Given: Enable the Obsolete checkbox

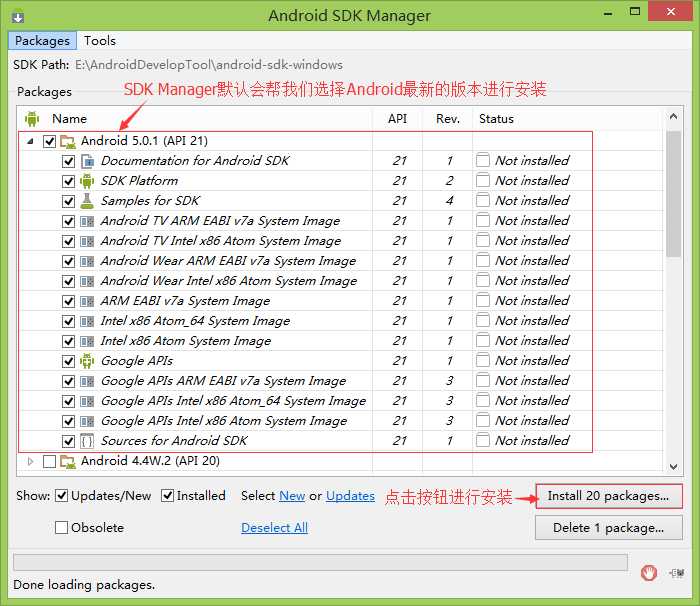Looking at the screenshot, I should (62, 527).
